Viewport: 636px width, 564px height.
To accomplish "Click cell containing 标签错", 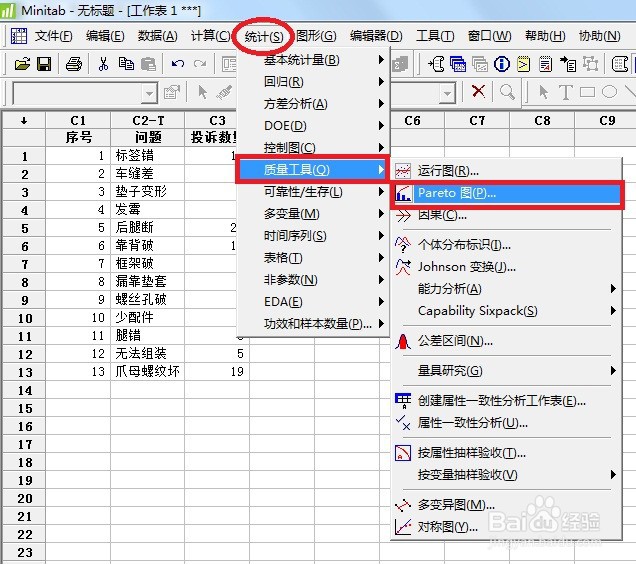I will coord(148,156).
